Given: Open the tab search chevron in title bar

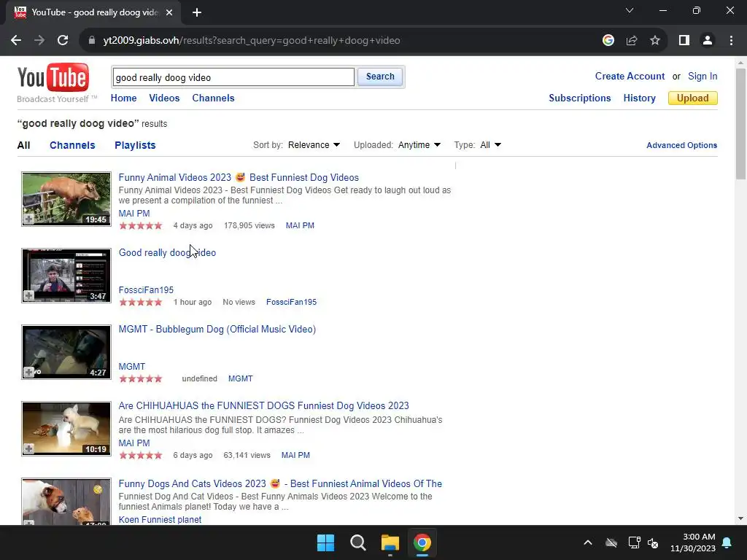Looking at the screenshot, I should [630, 10].
